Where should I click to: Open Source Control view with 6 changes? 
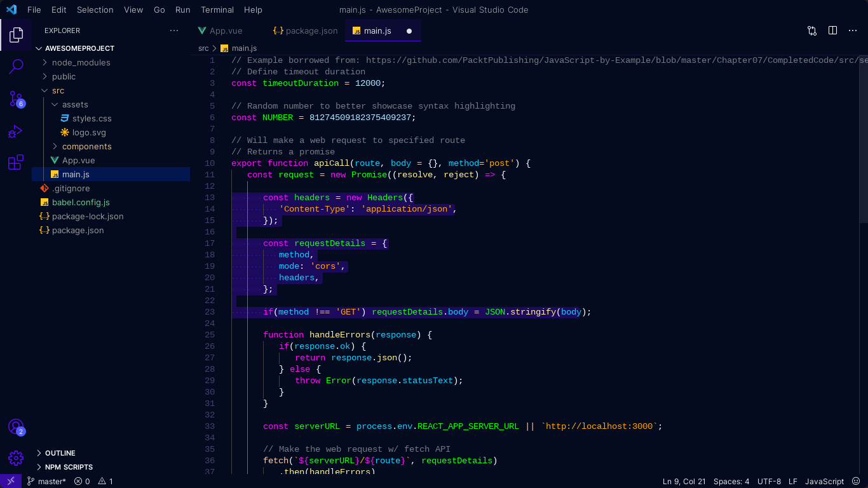[x=16, y=98]
